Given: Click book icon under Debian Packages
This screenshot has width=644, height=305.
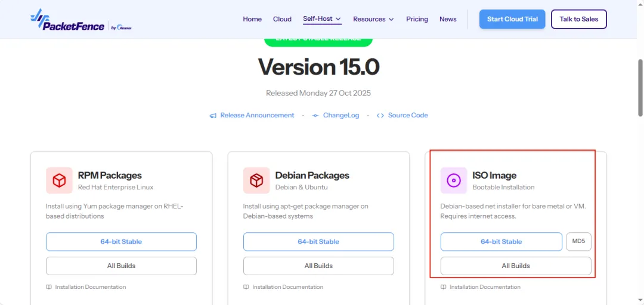Looking at the screenshot, I should 246,287.
